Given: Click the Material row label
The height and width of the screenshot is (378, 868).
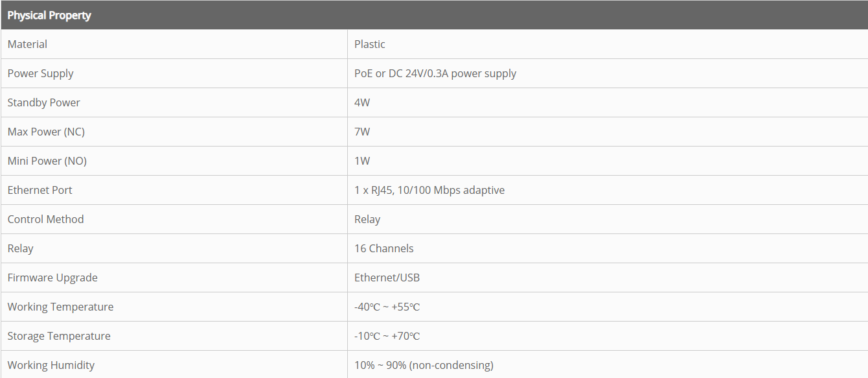Looking at the screenshot, I should [x=27, y=44].
